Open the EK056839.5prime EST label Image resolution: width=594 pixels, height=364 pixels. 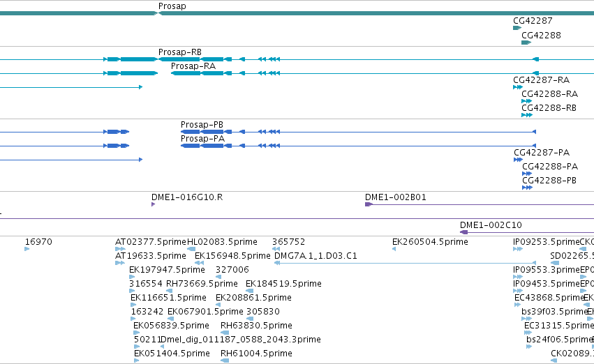point(171,326)
